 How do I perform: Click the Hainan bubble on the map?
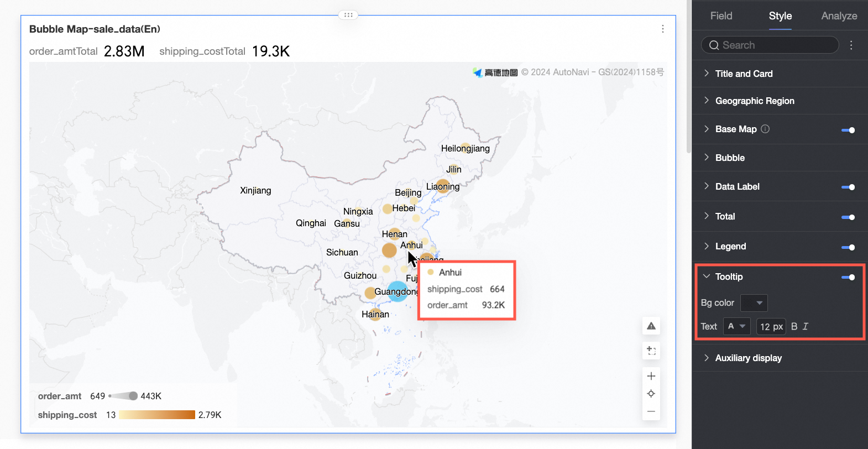(375, 315)
